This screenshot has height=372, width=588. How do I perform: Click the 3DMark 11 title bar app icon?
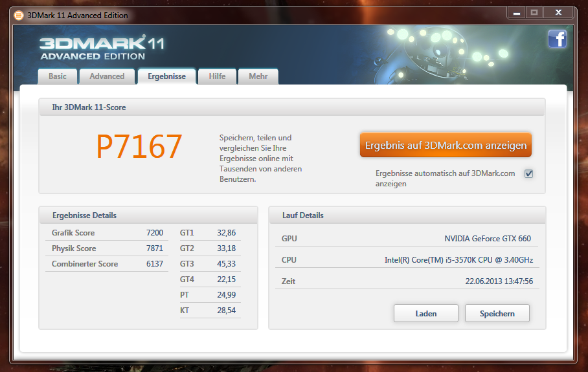18,16
